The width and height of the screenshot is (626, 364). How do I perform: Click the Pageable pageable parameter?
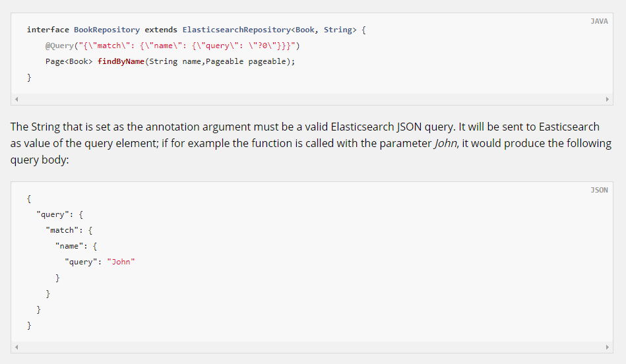[249, 61]
